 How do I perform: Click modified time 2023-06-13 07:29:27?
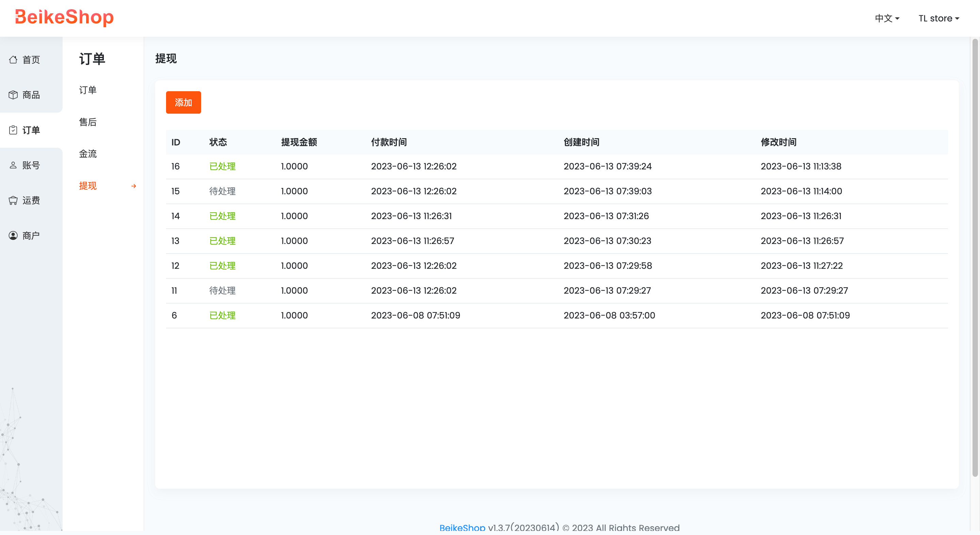(x=805, y=291)
